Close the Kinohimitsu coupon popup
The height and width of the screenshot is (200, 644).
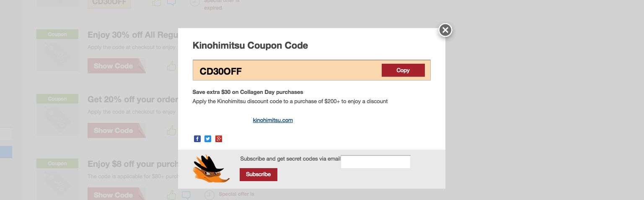pos(445,30)
